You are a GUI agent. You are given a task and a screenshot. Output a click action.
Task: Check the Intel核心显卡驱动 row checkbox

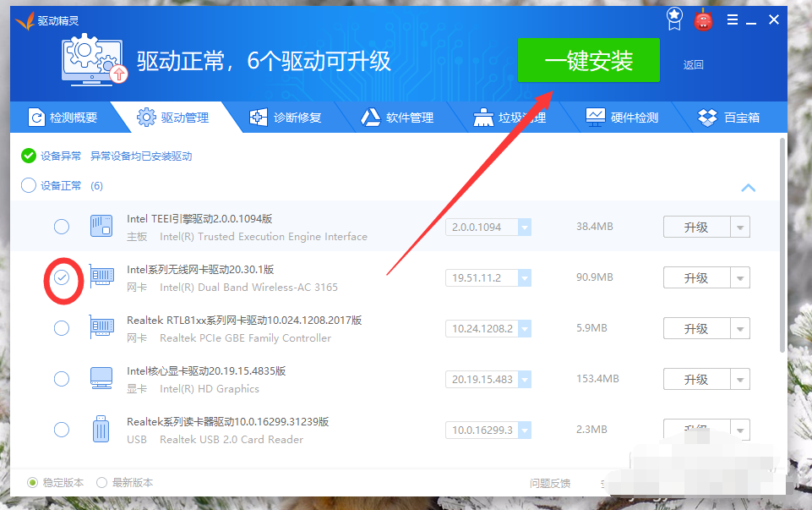pos(62,379)
